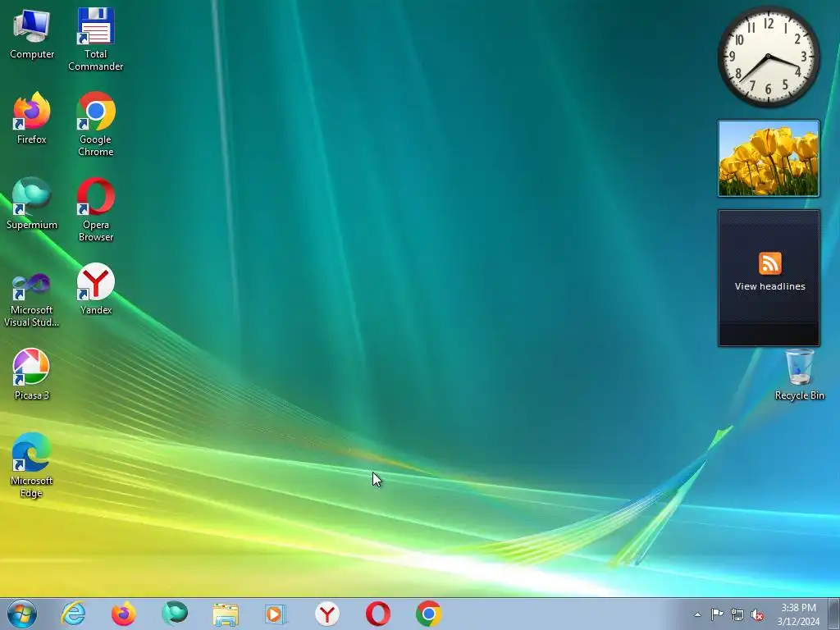840x630 pixels.
Task: Select the Microsoft Edge desktop shortcut
Action: pyautogui.click(x=32, y=465)
